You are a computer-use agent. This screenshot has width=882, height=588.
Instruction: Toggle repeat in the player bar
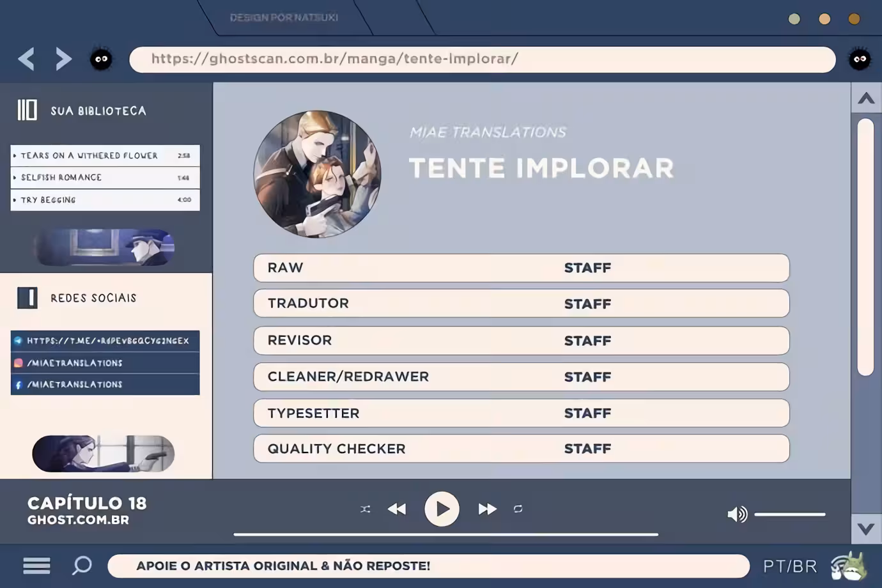(518, 509)
